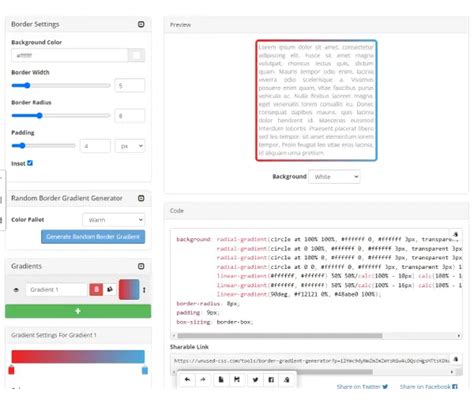Click the gradient settings color bar
Image resolution: width=474 pixels, height=418 pixels.
point(78,356)
